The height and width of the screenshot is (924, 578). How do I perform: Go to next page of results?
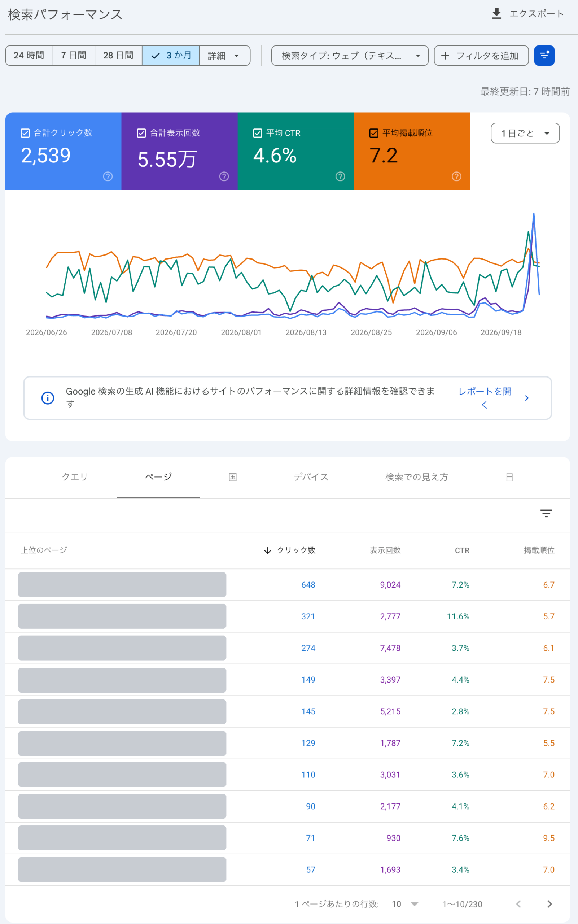point(549,904)
